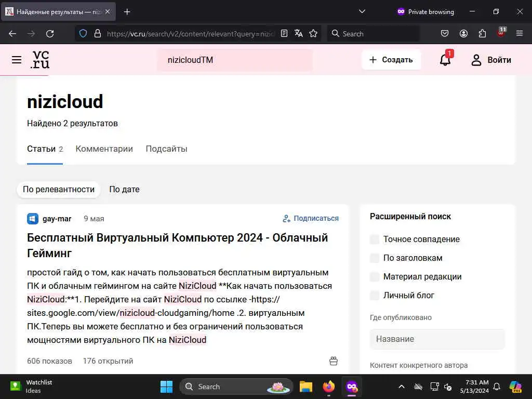This screenshot has height=399, width=532.
Task: Open File Explorer from taskbar
Action: tap(305, 387)
